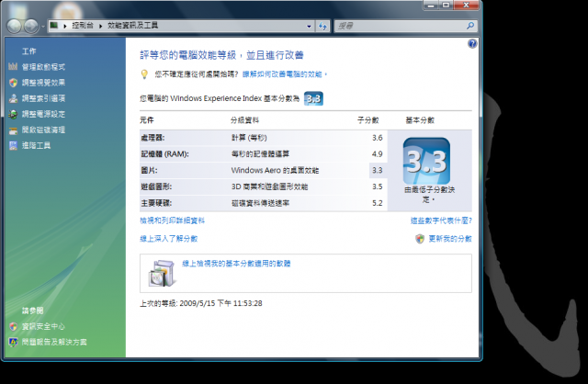Click the 5.2 hard disk subscore

click(378, 203)
